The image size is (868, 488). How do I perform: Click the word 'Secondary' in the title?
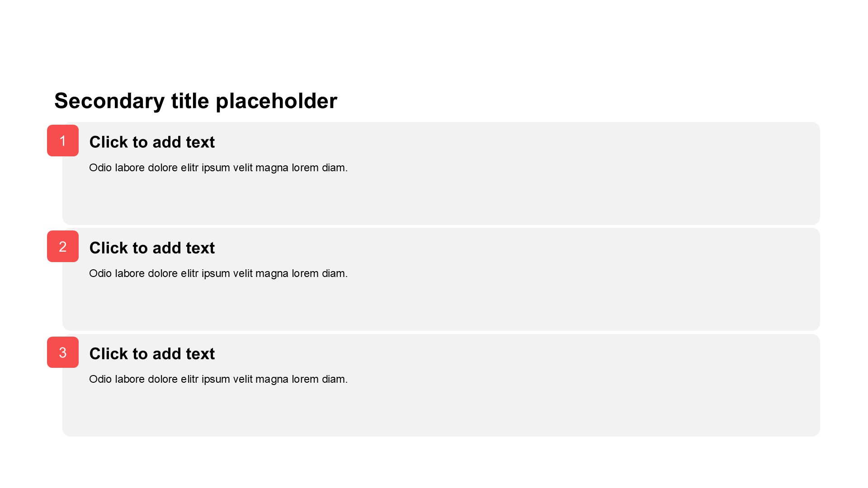pyautogui.click(x=109, y=100)
